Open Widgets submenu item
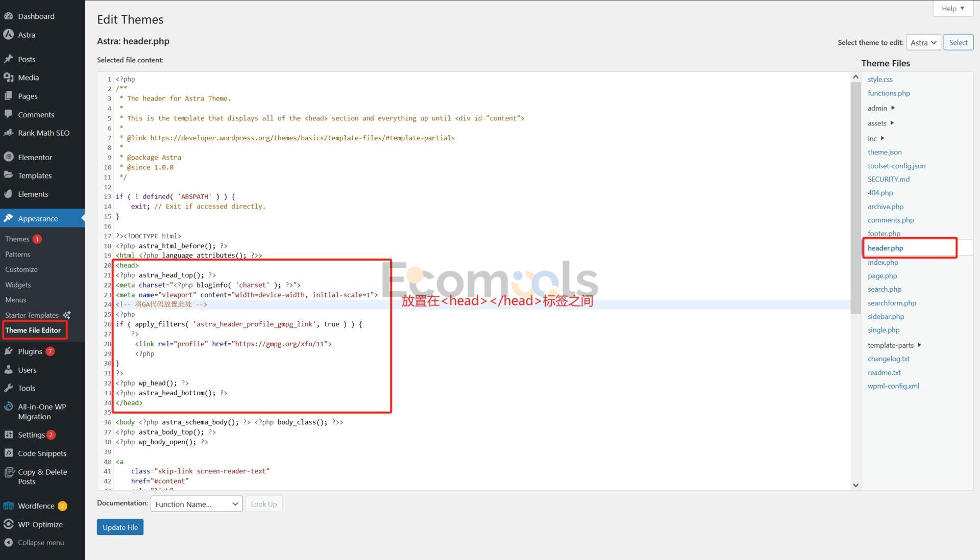 [18, 285]
